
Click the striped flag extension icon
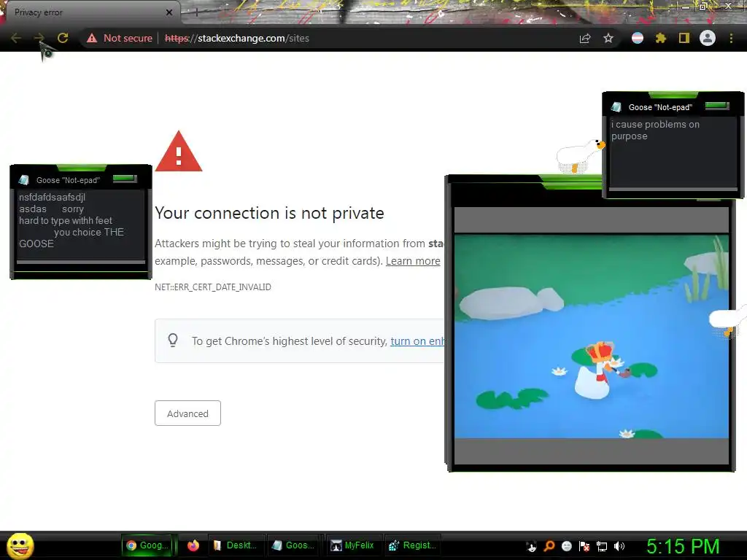[638, 38]
